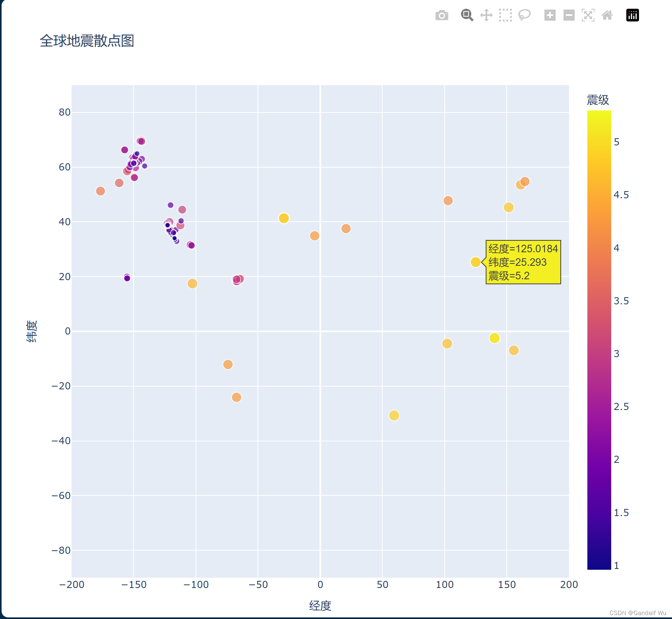672x619 pixels.
Task: Activate the Lasso Select tool
Action: (524, 15)
